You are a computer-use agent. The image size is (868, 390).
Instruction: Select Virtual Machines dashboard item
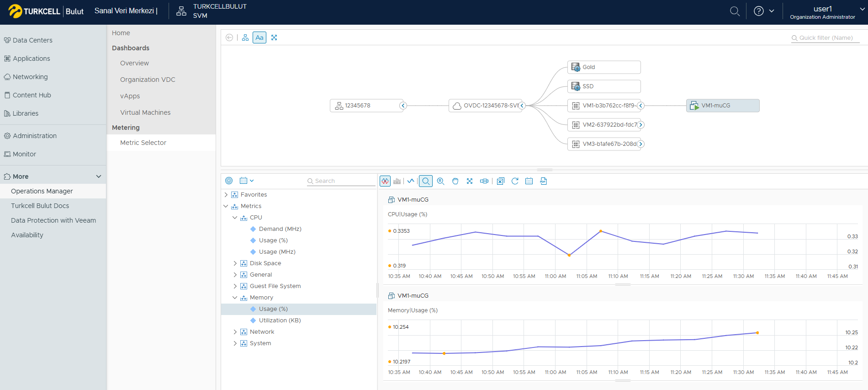coord(145,112)
